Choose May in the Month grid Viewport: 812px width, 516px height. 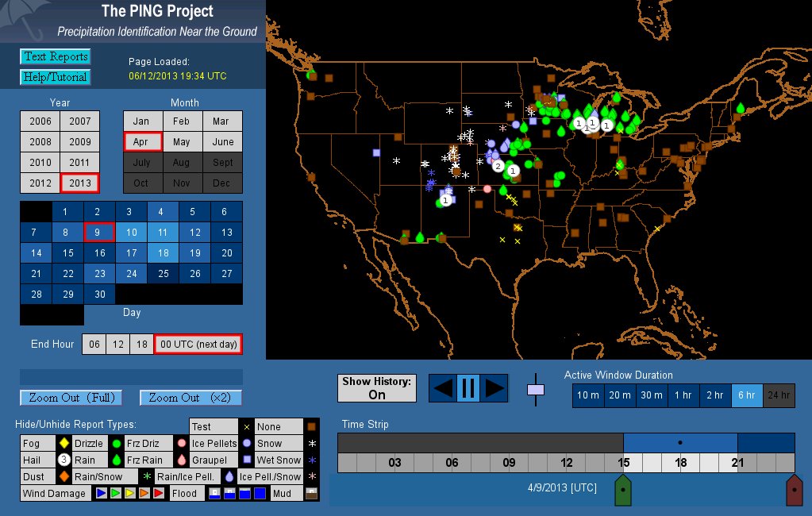click(182, 142)
